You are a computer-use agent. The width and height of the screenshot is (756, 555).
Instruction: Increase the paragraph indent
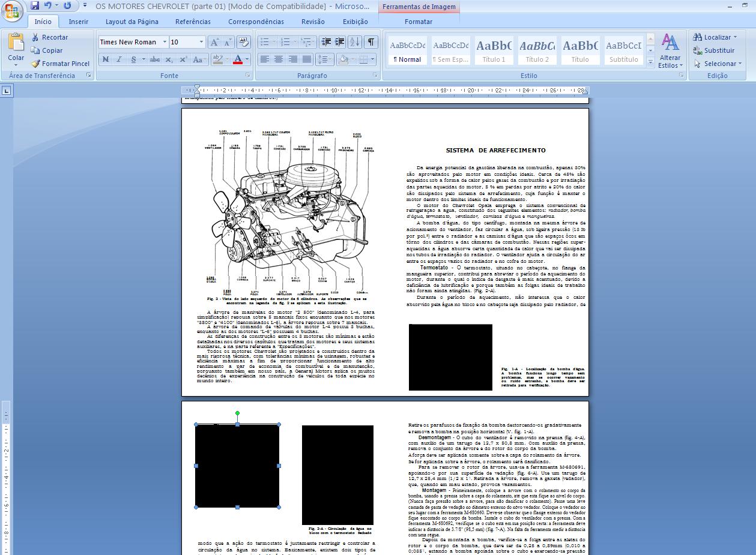point(340,42)
